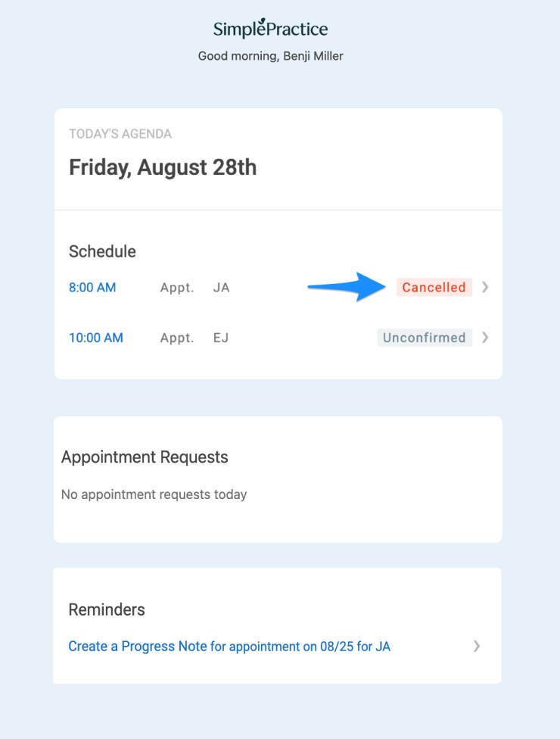Open the Progress Note reminder chevron
Image resolution: width=560 pixels, height=739 pixels.
(477, 646)
